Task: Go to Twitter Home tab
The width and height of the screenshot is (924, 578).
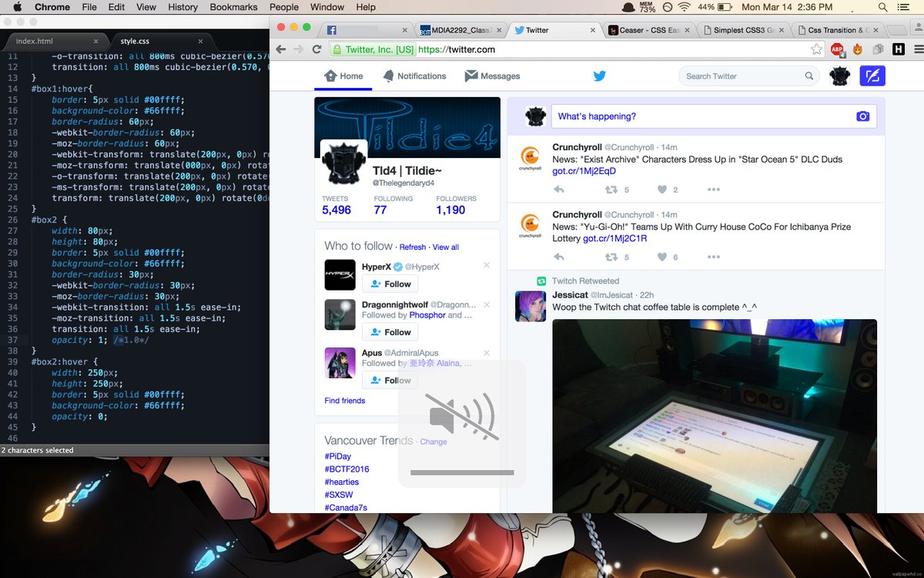Action: point(343,76)
